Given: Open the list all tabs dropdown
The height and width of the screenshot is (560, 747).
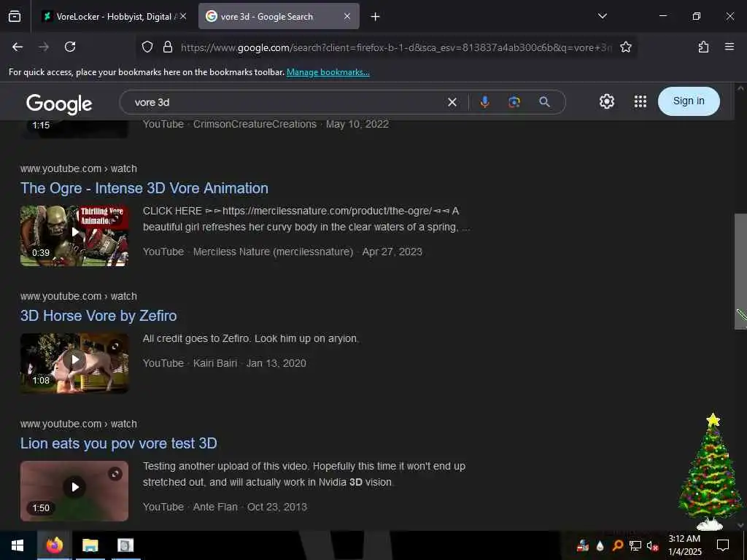Looking at the screenshot, I should point(602,16).
